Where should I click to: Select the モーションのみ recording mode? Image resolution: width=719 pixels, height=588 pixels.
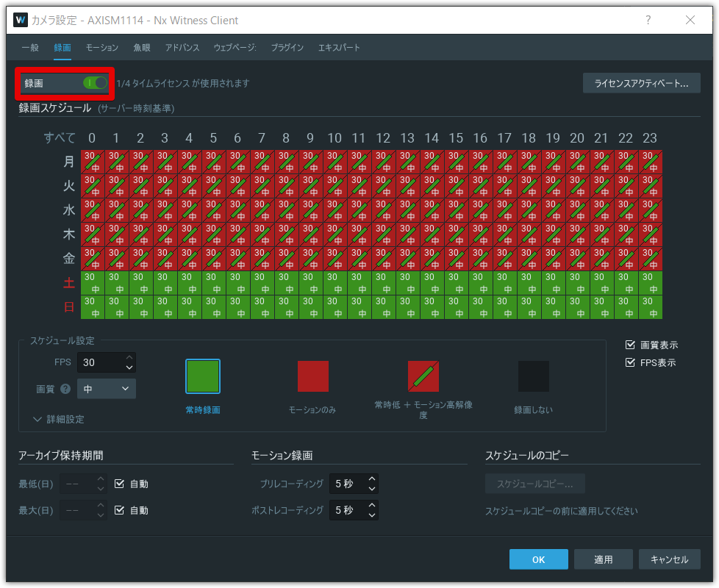(312, 376)
